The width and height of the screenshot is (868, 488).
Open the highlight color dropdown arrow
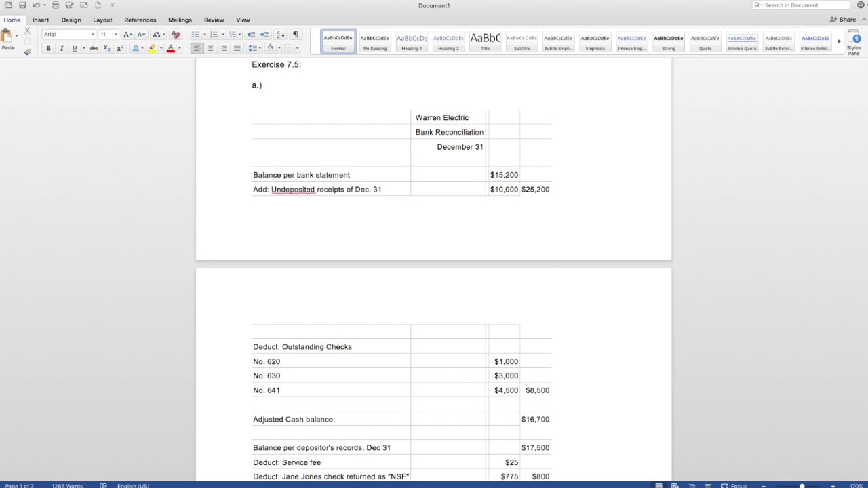[161, 49]
